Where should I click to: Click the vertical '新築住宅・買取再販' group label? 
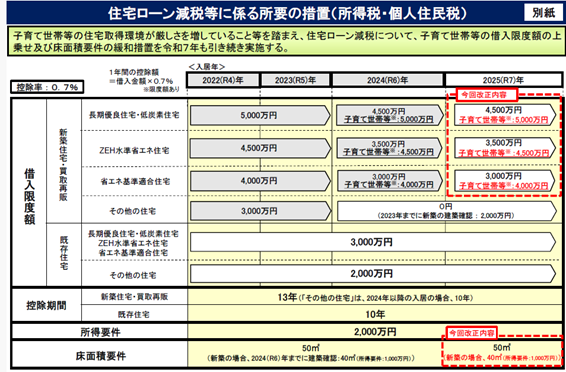64,164
